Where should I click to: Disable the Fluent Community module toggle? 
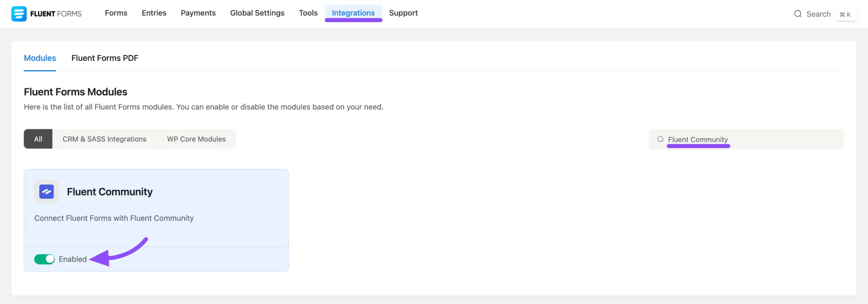44,259
